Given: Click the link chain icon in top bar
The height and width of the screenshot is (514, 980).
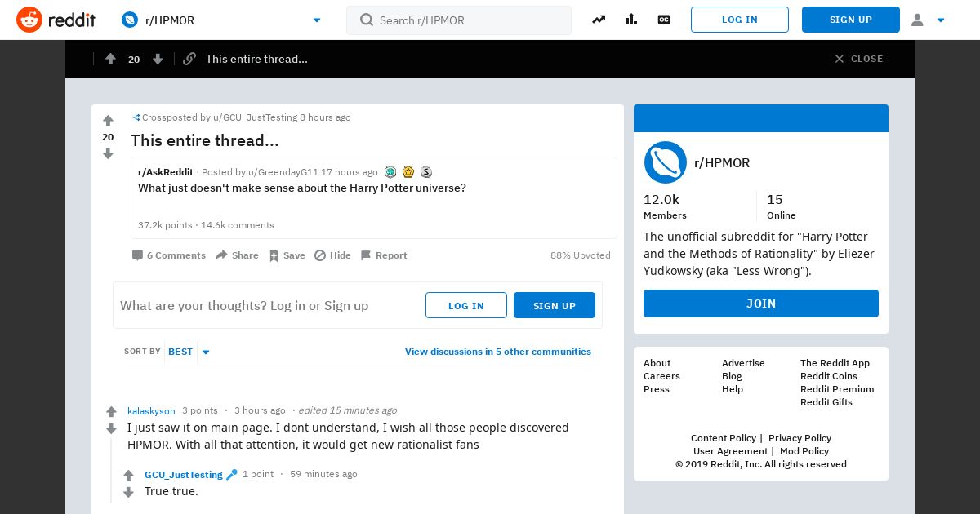Looking at the screenshot, I should (x=189, y=59).
